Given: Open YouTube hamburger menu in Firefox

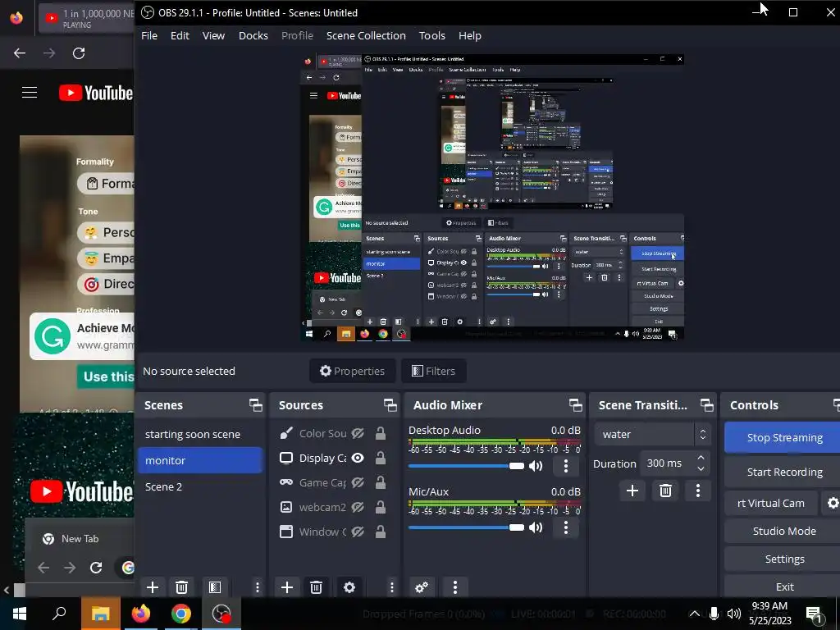Looking at the screenshot, I should click(x=30, y=93).
